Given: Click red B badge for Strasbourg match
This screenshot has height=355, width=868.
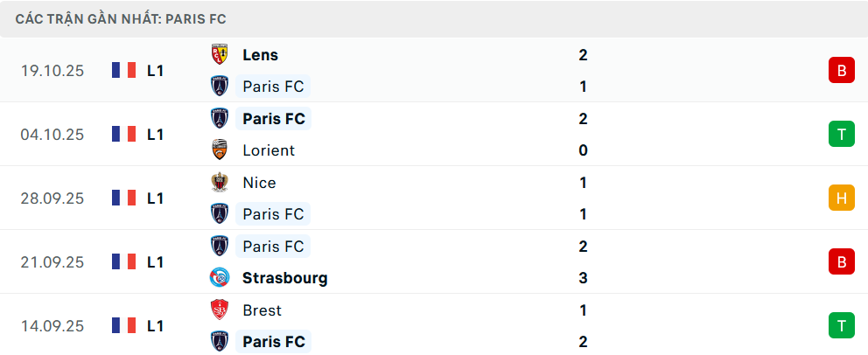Looking at the screenshot, I should coord(841,261).
